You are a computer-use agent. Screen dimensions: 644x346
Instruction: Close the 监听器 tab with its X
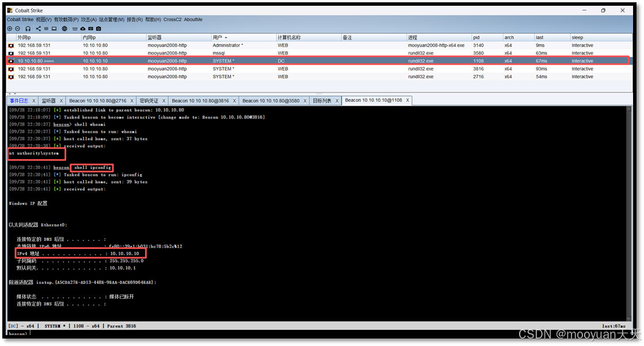61,101
